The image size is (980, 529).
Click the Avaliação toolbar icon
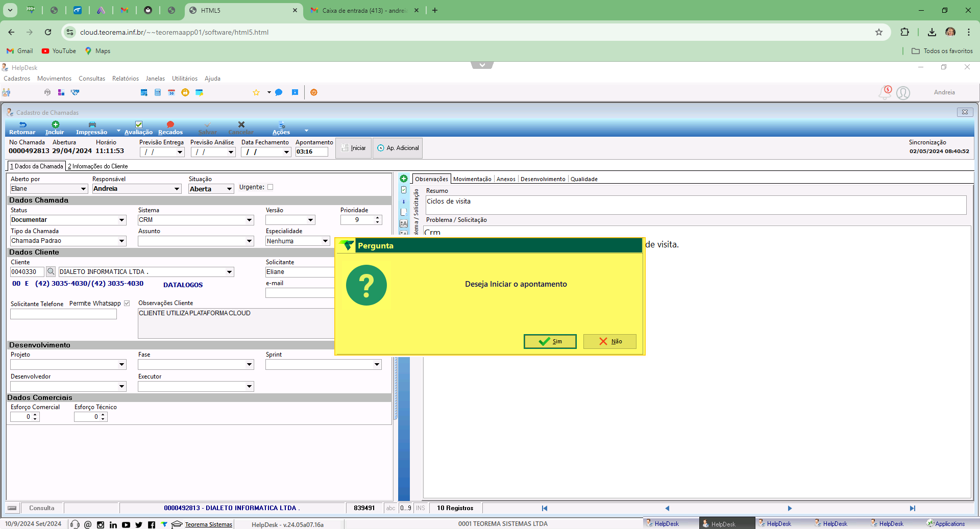tap(138, 125)
